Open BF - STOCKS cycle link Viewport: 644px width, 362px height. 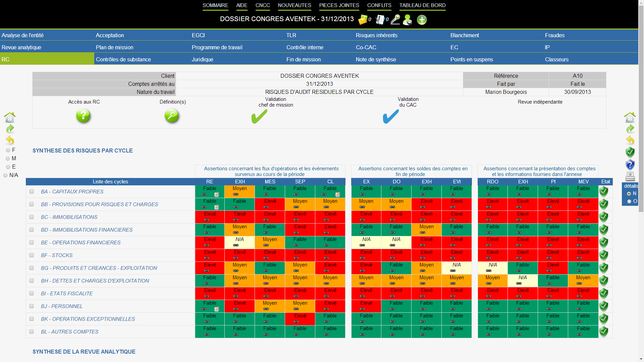pyautogui.click(x=57, y=255)
